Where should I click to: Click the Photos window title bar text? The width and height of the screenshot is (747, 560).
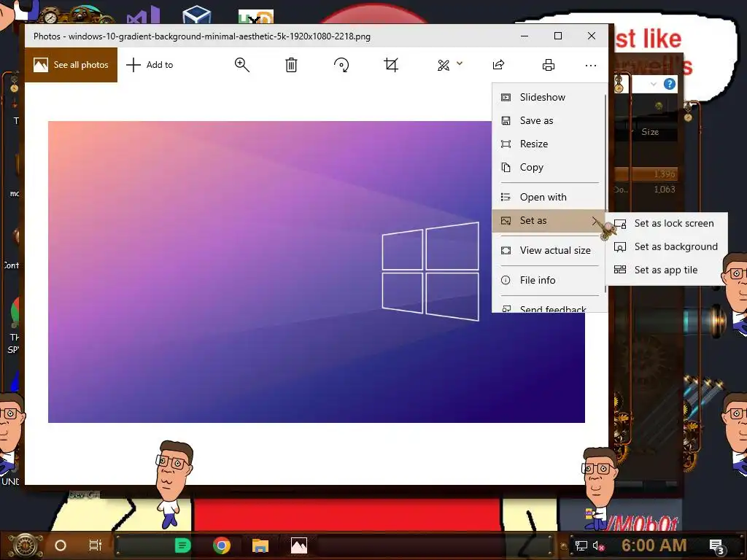pos(202,36)
